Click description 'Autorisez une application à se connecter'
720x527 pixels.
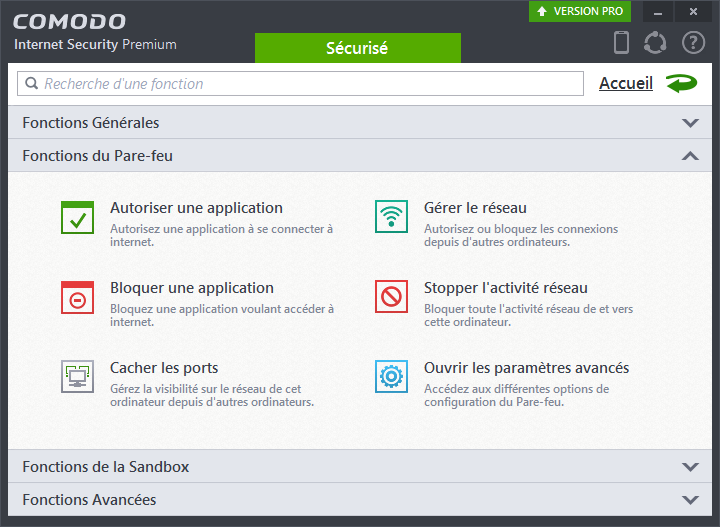[x=221, y=235]
